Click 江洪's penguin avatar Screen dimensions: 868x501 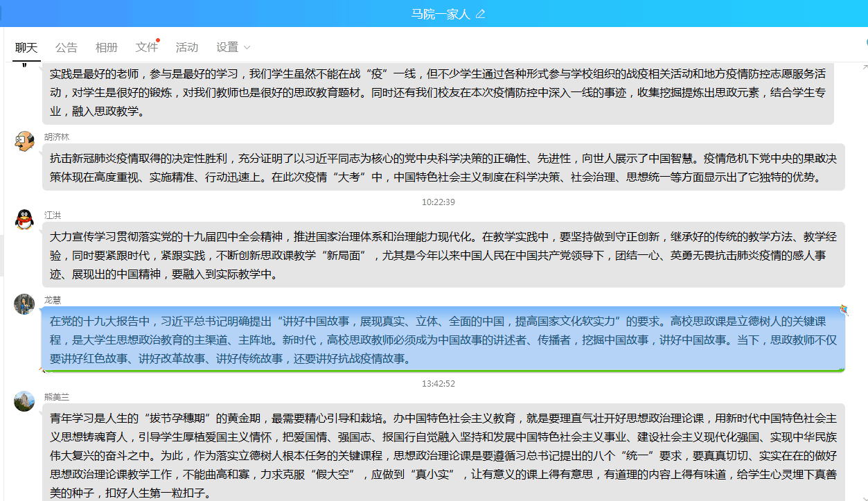(x=24, y=220)
